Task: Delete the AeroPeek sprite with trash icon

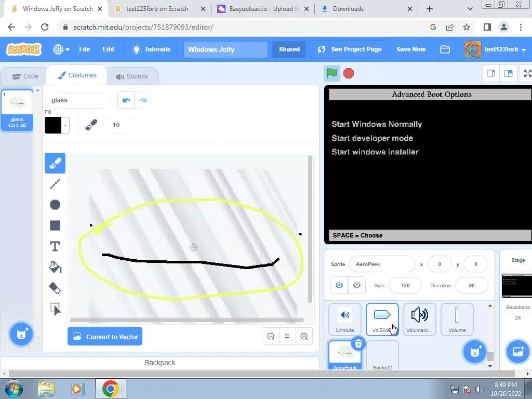Action: coord(358,344)
